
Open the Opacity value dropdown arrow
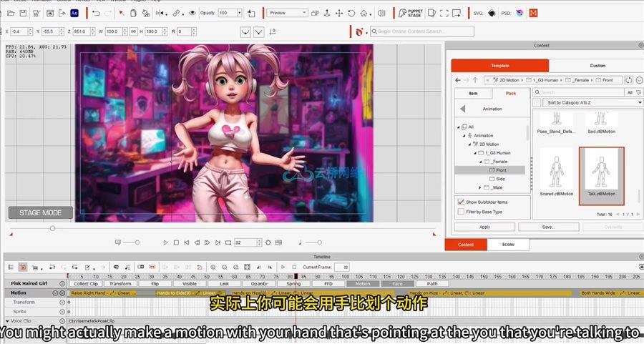pos(239,13)
